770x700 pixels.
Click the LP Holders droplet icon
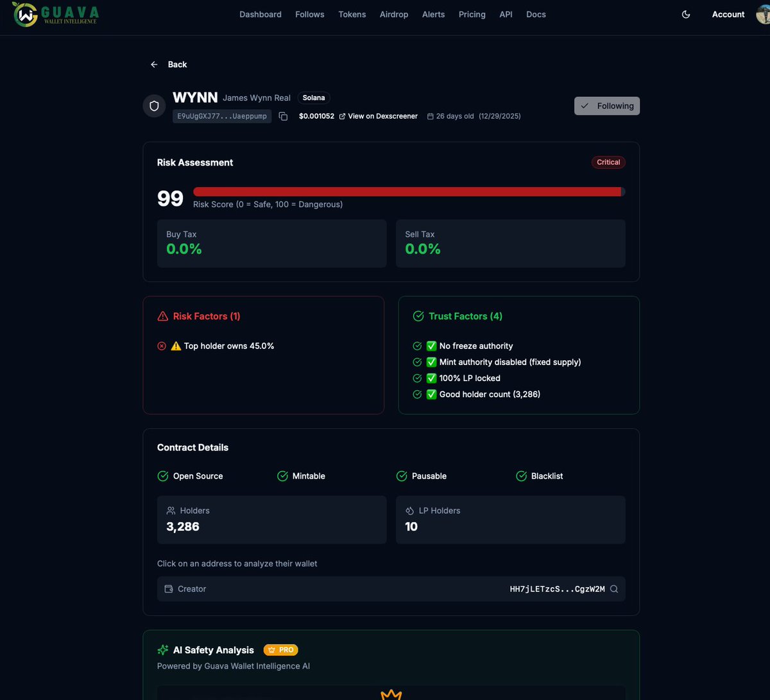tap(409, 511)
